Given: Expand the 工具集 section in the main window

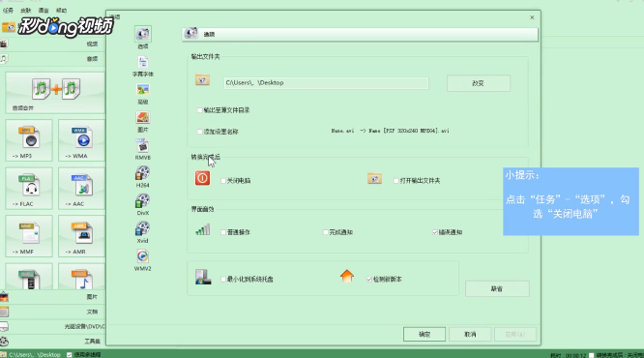Looking at the screenshot, I should 52,342.
